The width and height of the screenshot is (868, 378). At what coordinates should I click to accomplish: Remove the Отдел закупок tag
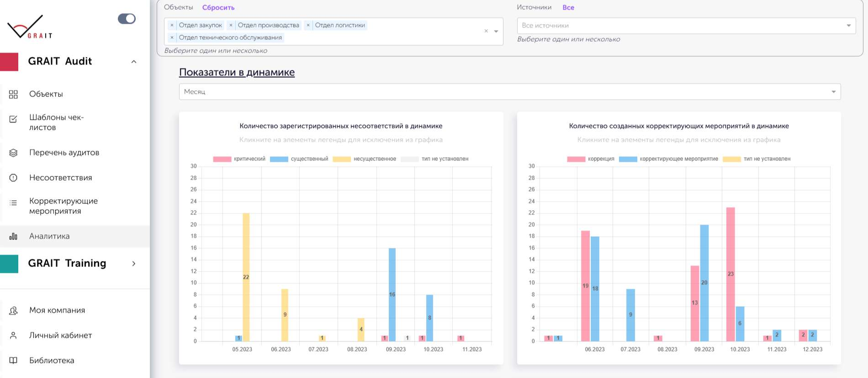[172, 25]
